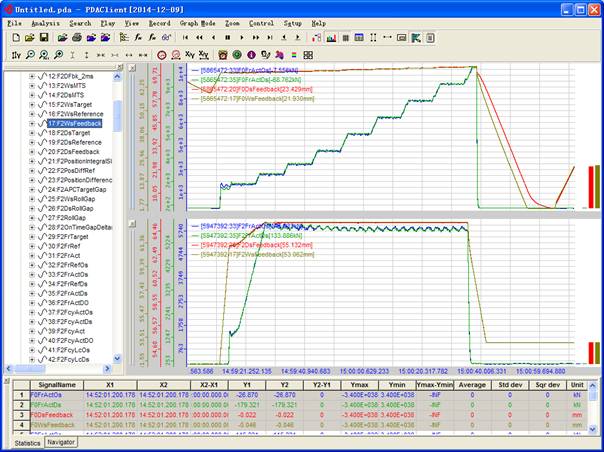Open the Graph Mode menu
Screen dimensions: 604x452
tap(196, 22)
